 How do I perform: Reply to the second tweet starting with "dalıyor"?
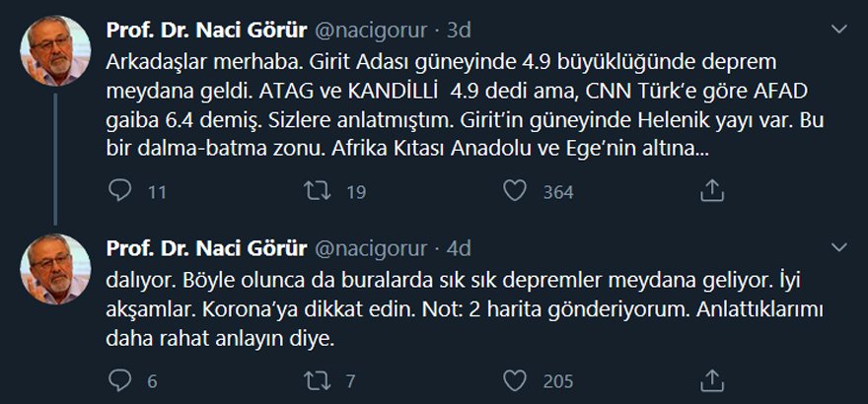pos(119,379)
